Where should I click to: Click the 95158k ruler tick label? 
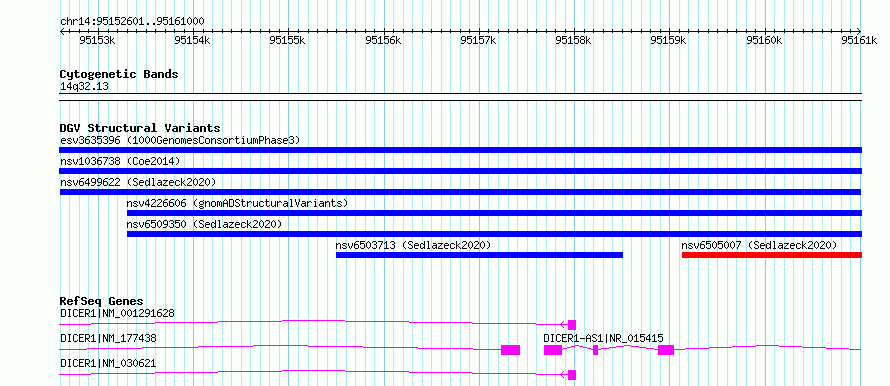coord(574,40)
